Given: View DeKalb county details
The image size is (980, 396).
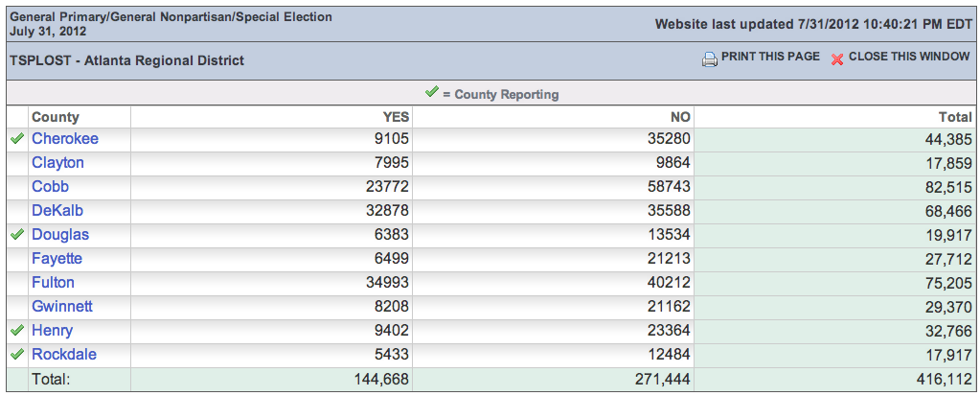Looking at the screenshot, I should 56,211.
